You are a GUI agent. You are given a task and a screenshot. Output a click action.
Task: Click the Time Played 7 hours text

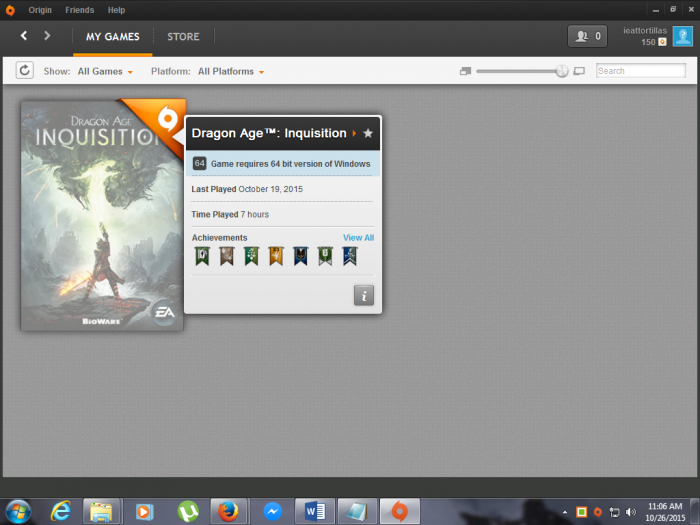(230, 214)
